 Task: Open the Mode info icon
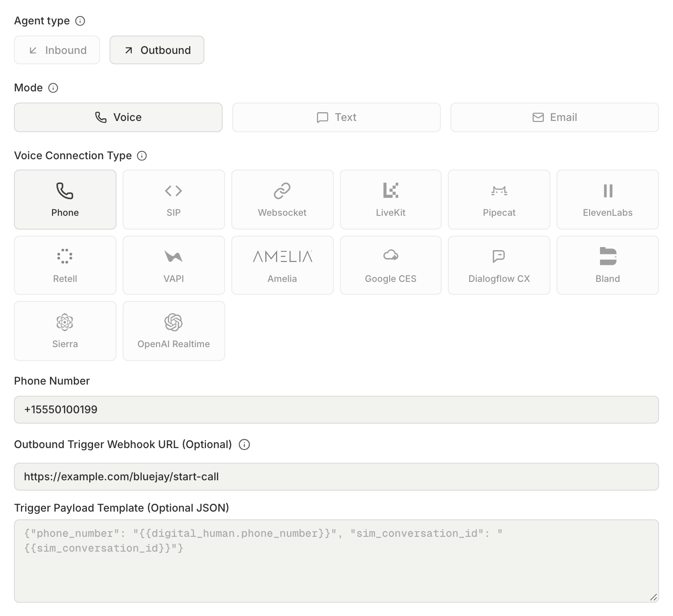click(53, 88)
